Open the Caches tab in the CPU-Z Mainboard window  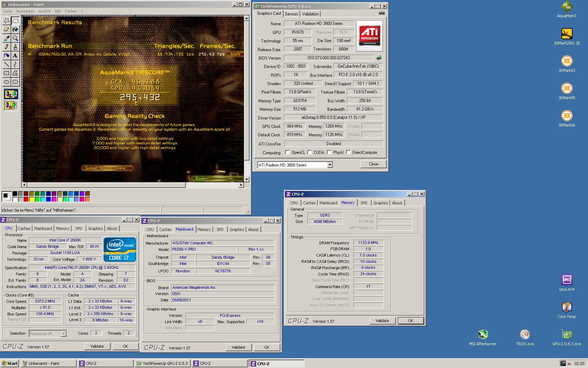pos(165,230)
